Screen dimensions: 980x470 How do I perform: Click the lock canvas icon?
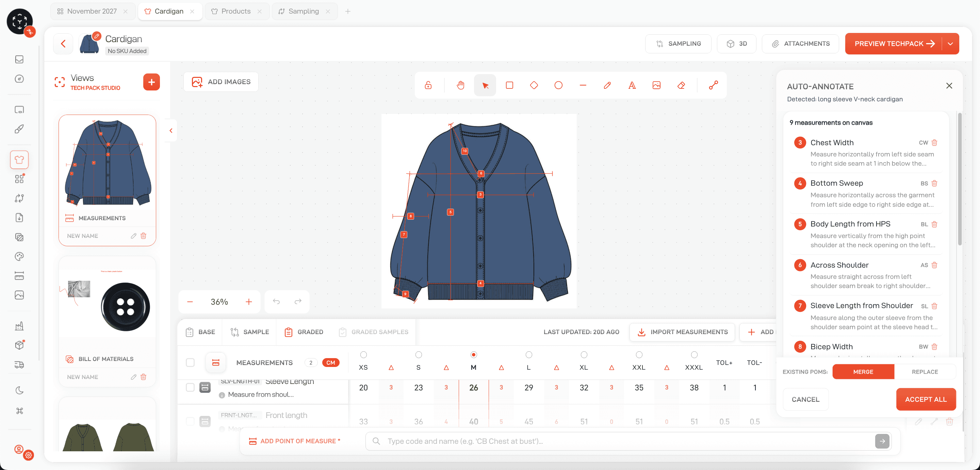pos(428,85)
